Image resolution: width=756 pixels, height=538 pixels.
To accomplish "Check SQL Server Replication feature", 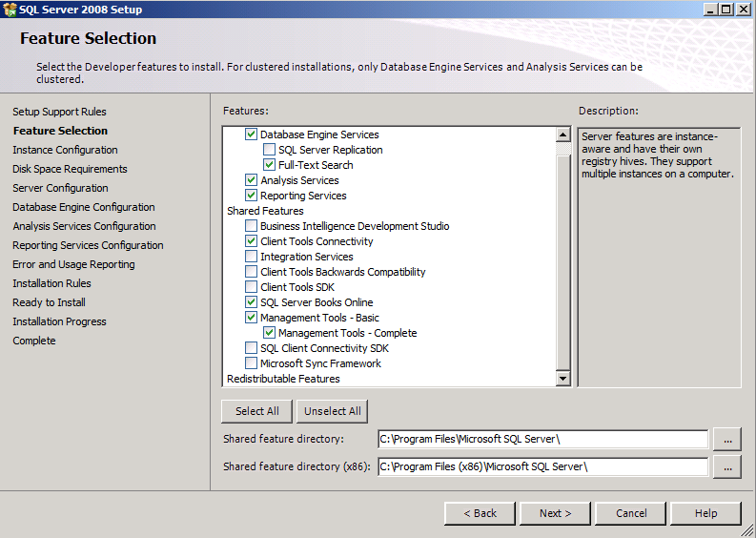I will (269, 150).
